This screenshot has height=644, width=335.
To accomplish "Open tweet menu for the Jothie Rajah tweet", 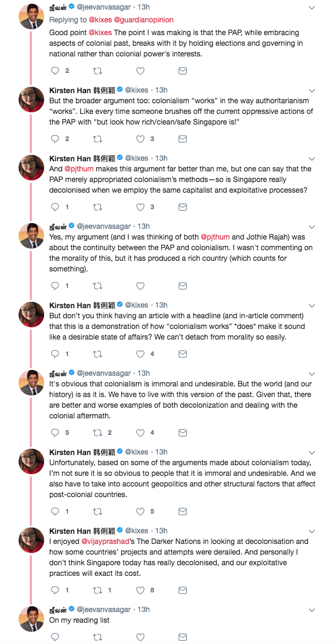I will 312,227.
